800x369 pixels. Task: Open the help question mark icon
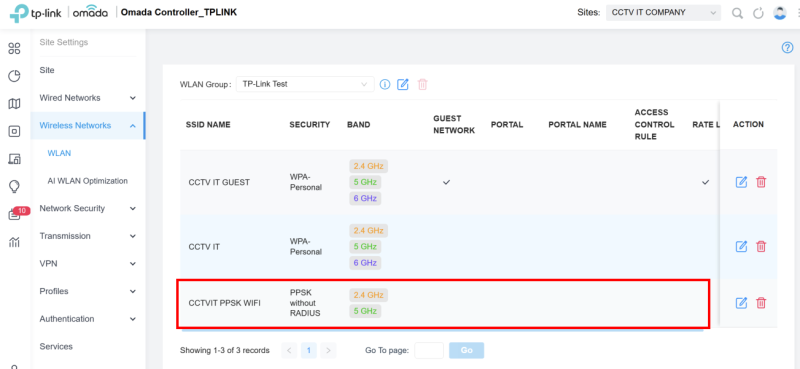pos(787,48)
